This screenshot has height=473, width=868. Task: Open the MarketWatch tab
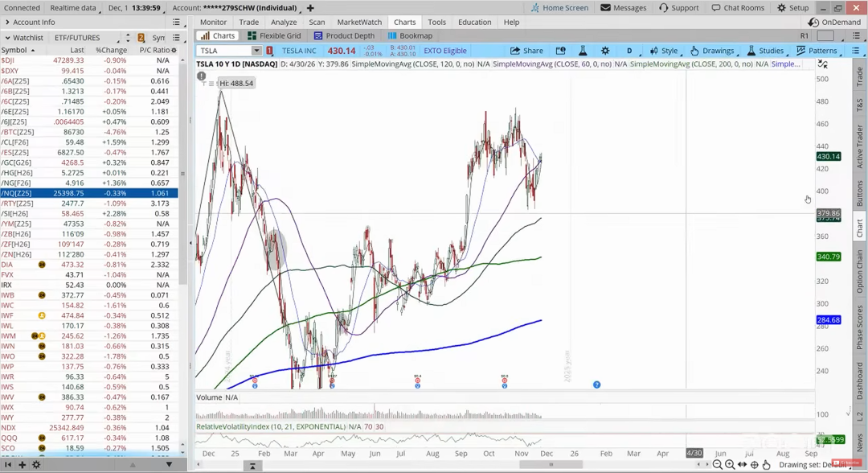(x=359, y=23)
